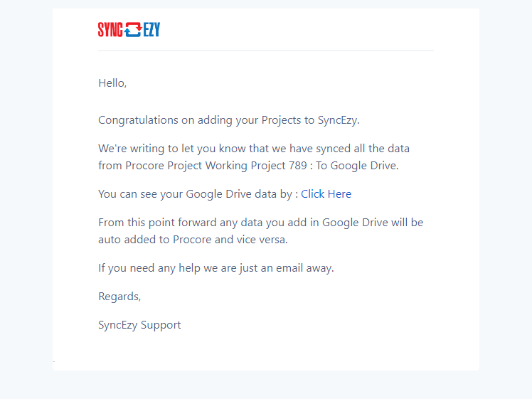
Task: Click the auto added to Procore and vice versa line
Action: (x=193, y=240)
